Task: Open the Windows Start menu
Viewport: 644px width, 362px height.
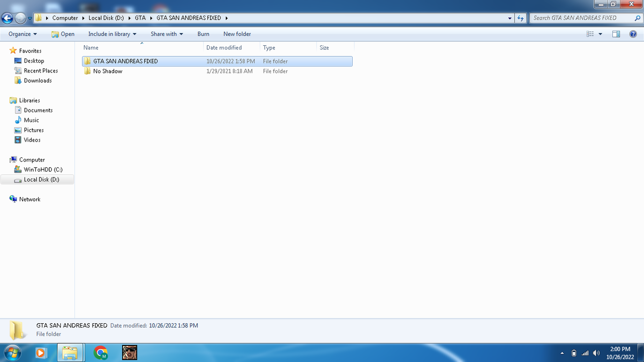Action: point(12,352)
